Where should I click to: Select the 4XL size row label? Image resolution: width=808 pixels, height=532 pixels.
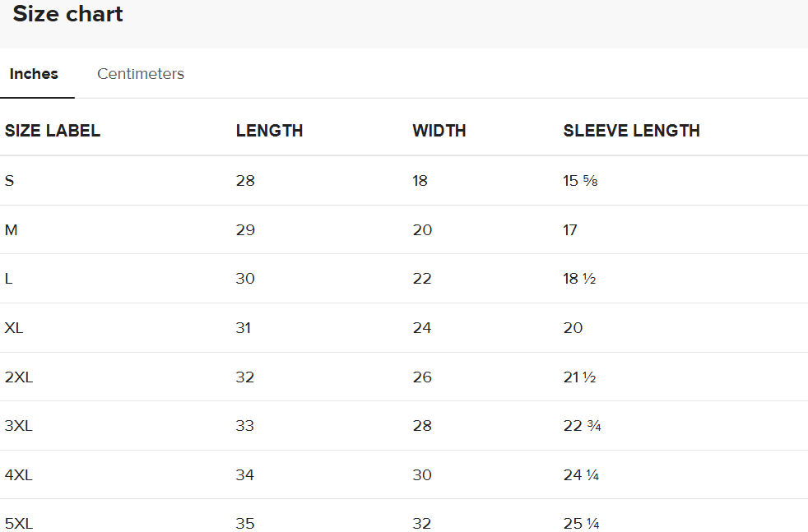point(19,475)
